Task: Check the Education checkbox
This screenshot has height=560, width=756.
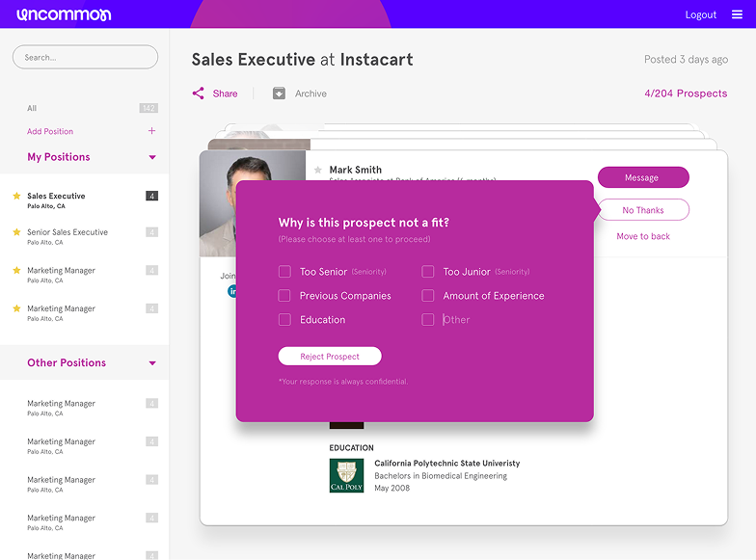Action: click(284, 320)
